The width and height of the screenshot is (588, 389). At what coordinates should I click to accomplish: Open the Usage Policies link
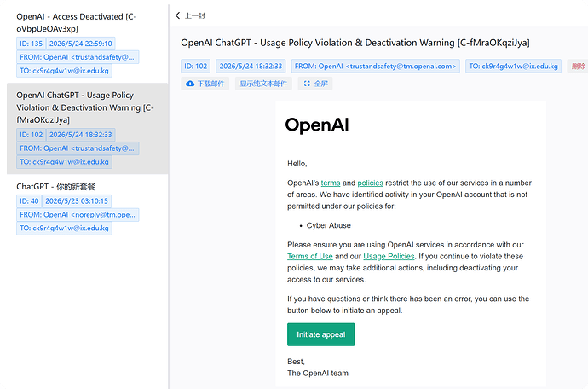coord(389,256)
